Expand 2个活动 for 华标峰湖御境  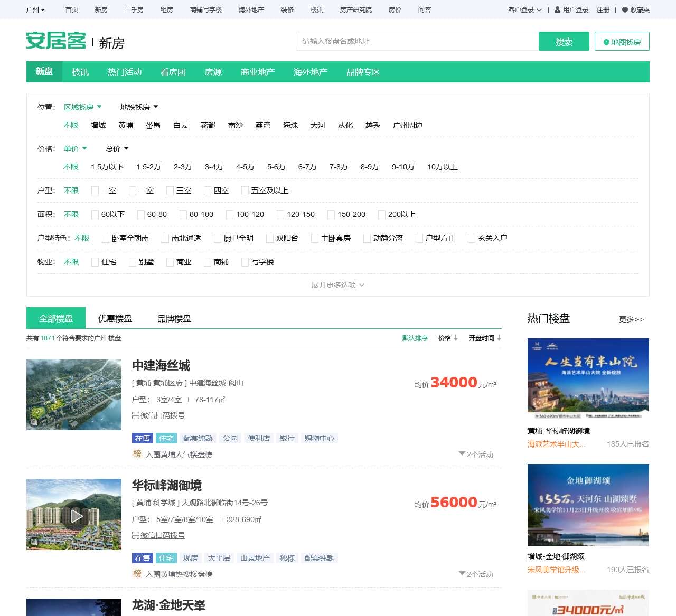[x=476, y=574]
